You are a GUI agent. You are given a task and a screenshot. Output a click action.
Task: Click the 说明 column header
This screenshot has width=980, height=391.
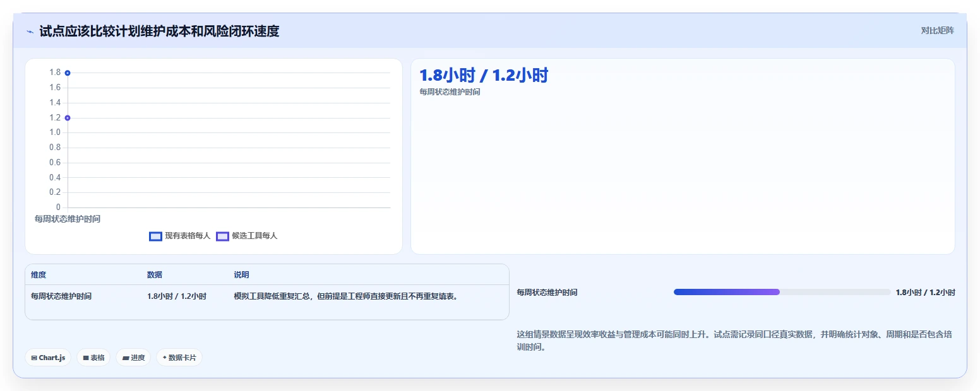241,275
